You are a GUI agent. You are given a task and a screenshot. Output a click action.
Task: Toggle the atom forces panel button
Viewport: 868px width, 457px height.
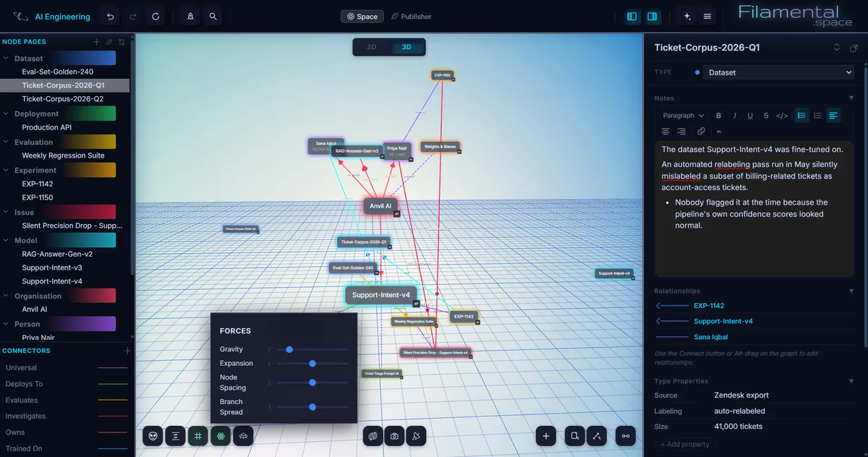click(221, 435)
